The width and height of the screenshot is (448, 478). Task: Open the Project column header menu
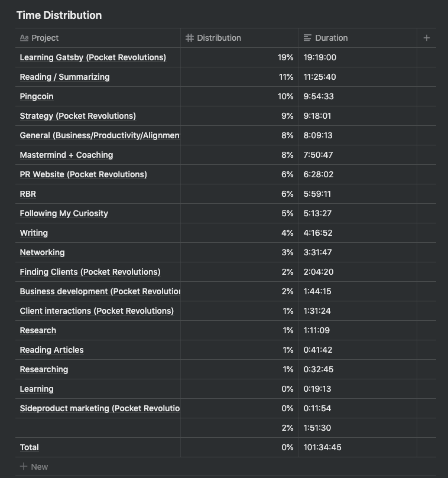[45, 38]
